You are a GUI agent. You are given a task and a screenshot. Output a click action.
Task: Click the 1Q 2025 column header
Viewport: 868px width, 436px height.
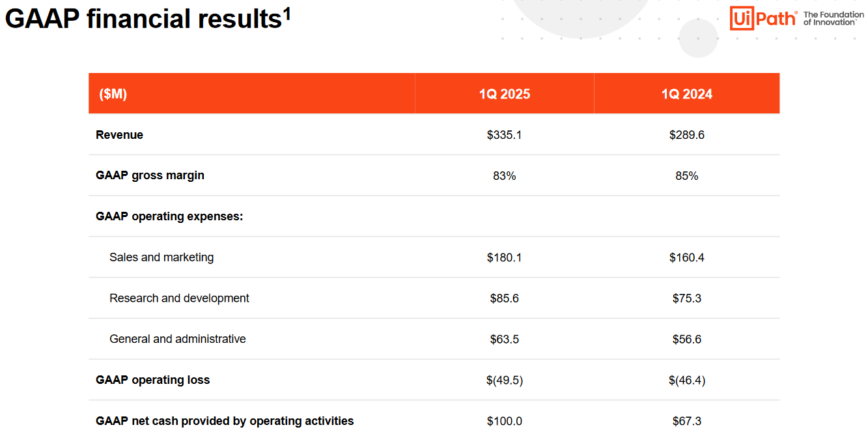point(505,94)
